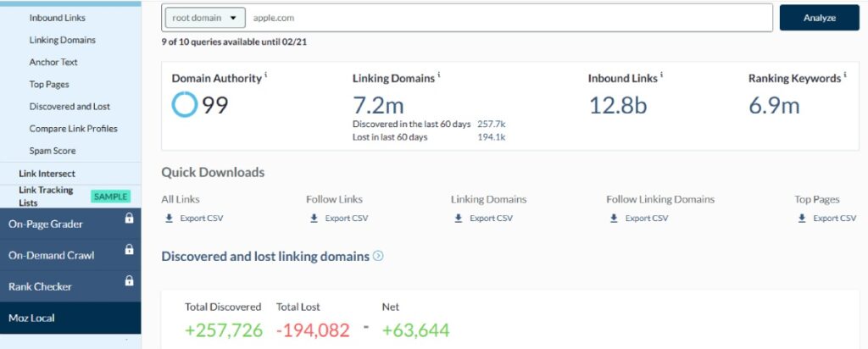
Task: Export CSV under the Linking Domains download
Action: pyautogui.click(x=491, y=218)
